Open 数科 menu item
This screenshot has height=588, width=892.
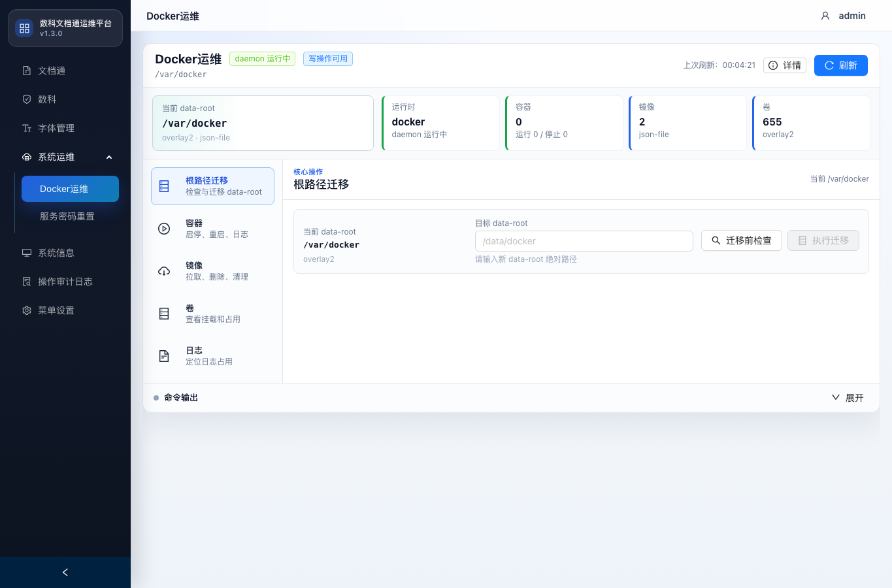coord(65,99)
